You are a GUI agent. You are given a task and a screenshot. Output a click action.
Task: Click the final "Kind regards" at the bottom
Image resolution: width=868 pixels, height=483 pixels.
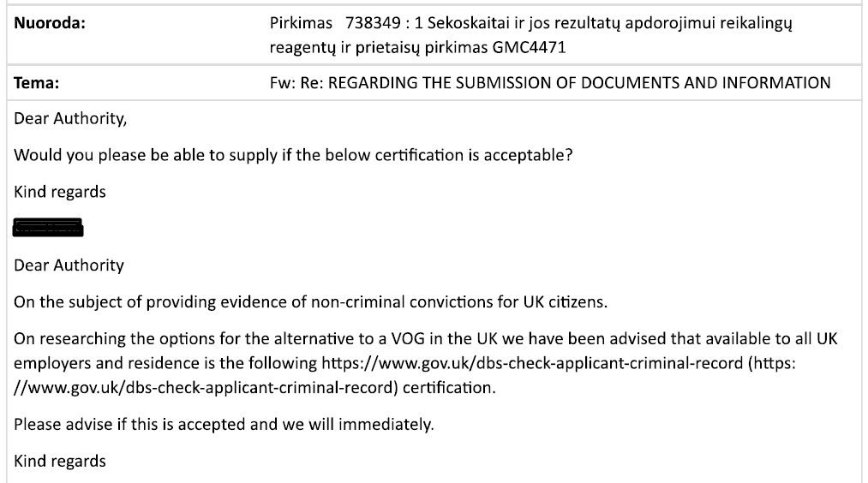[x=60, y=462]
